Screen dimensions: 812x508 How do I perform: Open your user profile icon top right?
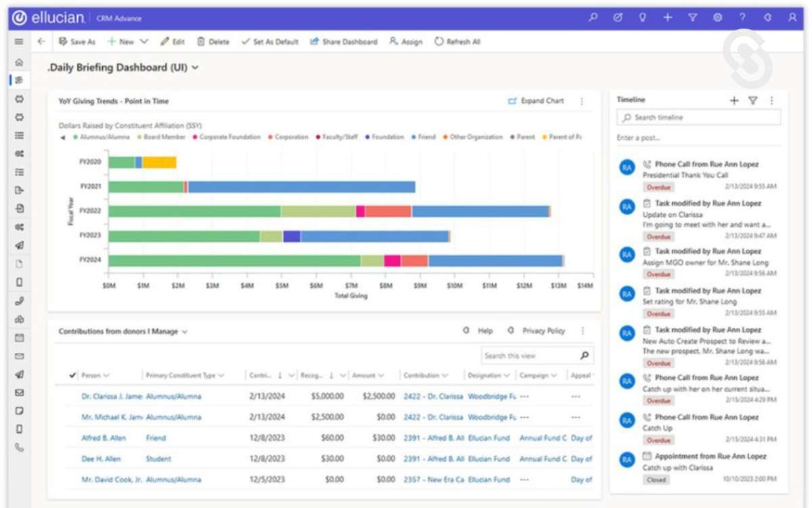point(792,18)
